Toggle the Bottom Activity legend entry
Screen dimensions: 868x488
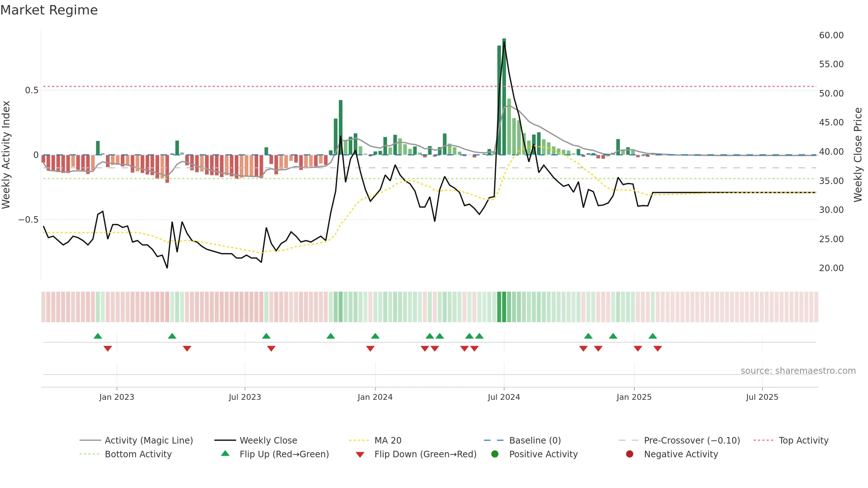[x=125, y=454]
